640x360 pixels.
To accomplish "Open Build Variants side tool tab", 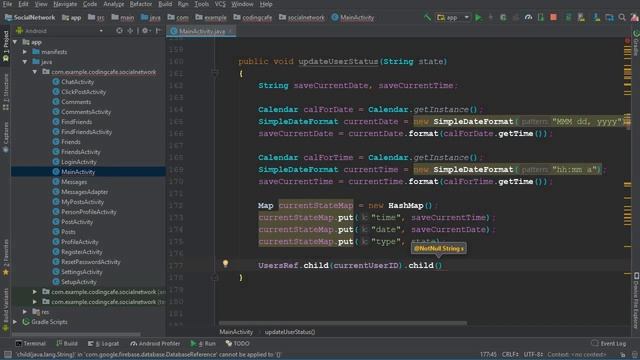I will 5,309.
